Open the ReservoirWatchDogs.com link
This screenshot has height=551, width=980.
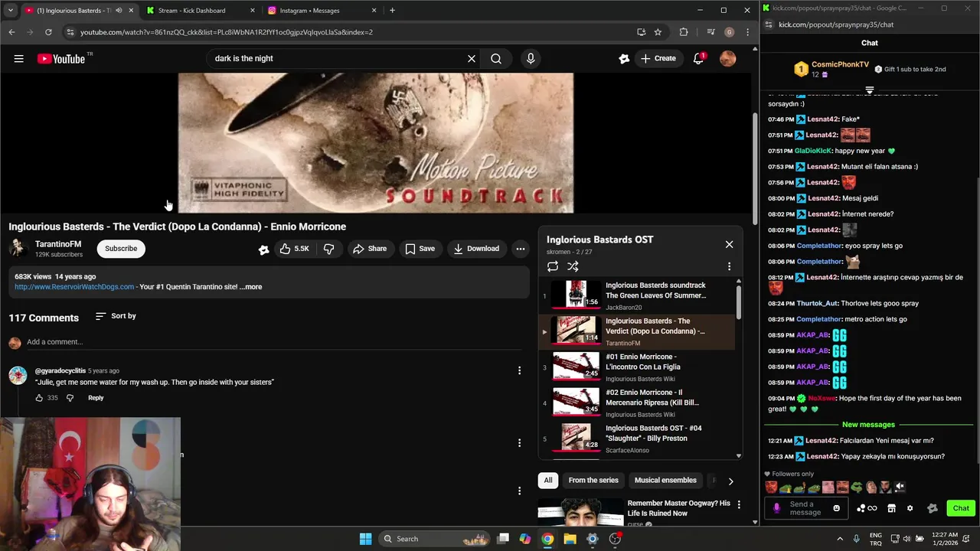click(x=74, y=287)
